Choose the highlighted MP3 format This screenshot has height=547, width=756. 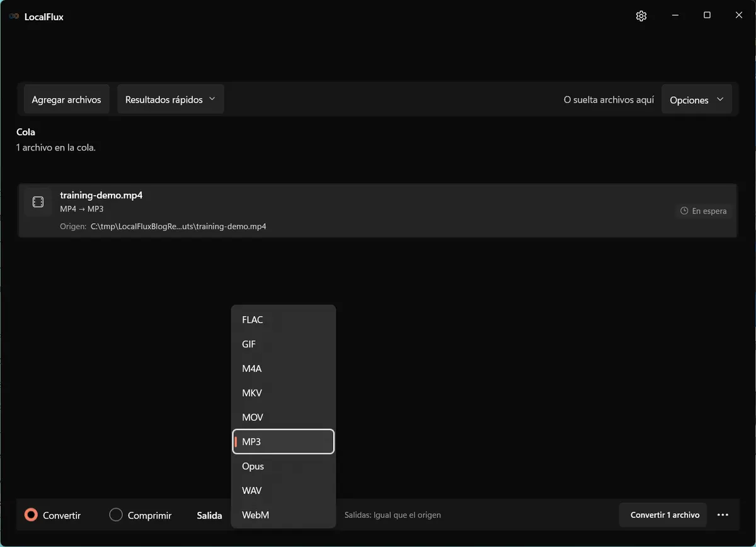tap(283, 442)
